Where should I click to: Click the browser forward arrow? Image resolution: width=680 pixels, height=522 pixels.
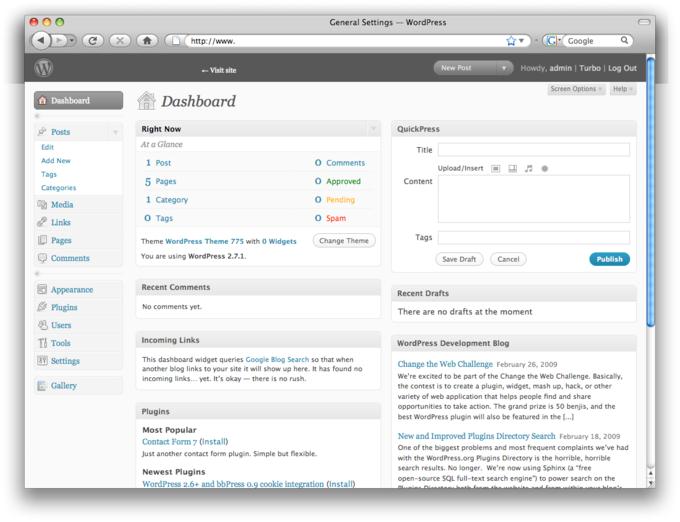pos(59,41)
